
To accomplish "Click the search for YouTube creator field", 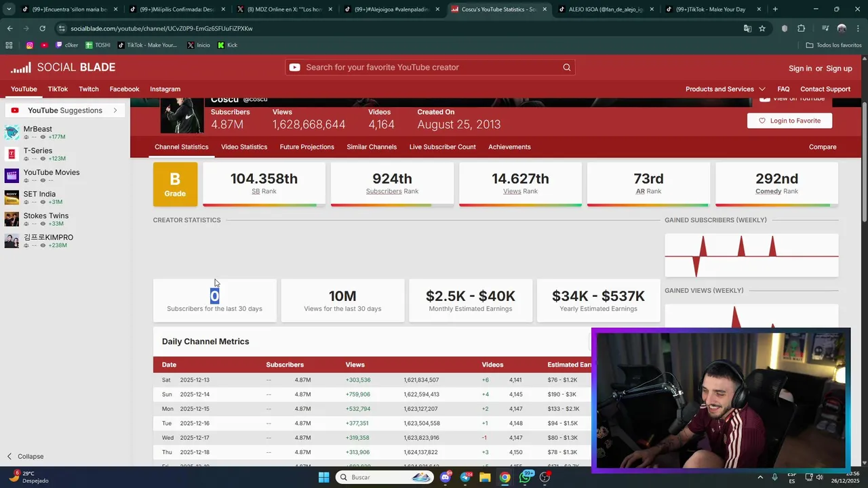I will coord(430,67).
